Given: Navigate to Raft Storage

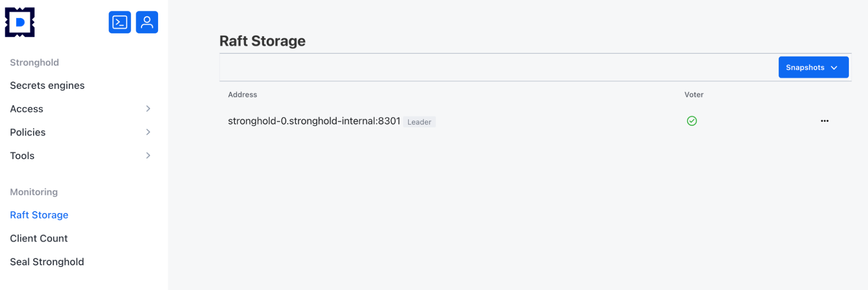Looking at the screenshot, I should [39, 215].
